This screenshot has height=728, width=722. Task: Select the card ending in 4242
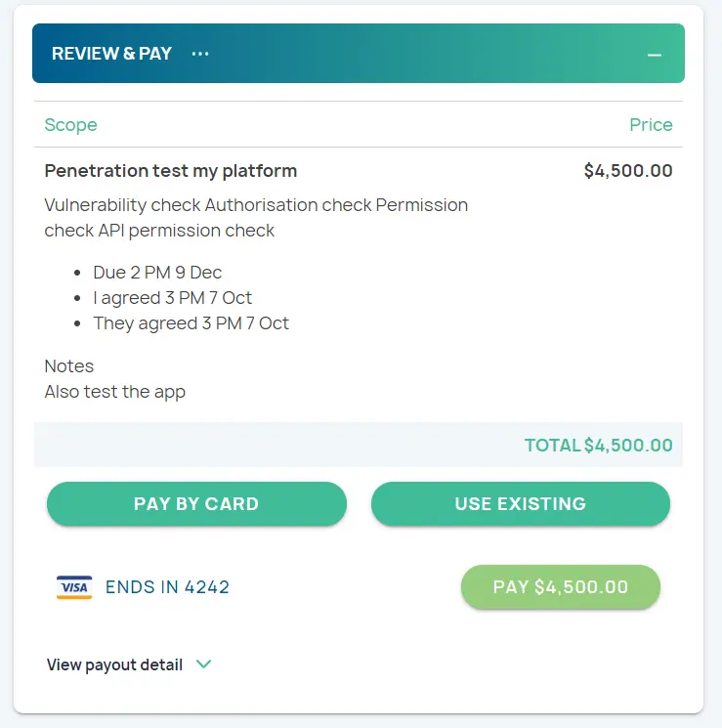click(x=167, y=587)
